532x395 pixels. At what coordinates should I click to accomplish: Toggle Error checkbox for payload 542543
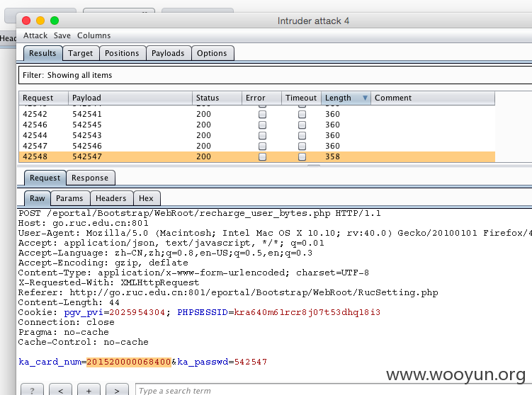click(262, 136)
